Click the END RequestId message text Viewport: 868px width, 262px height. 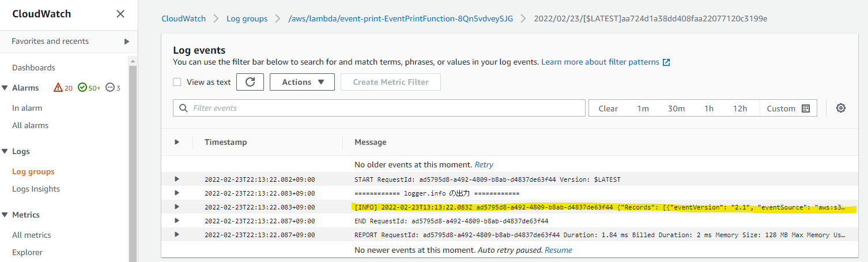click(x=451, y=220)
